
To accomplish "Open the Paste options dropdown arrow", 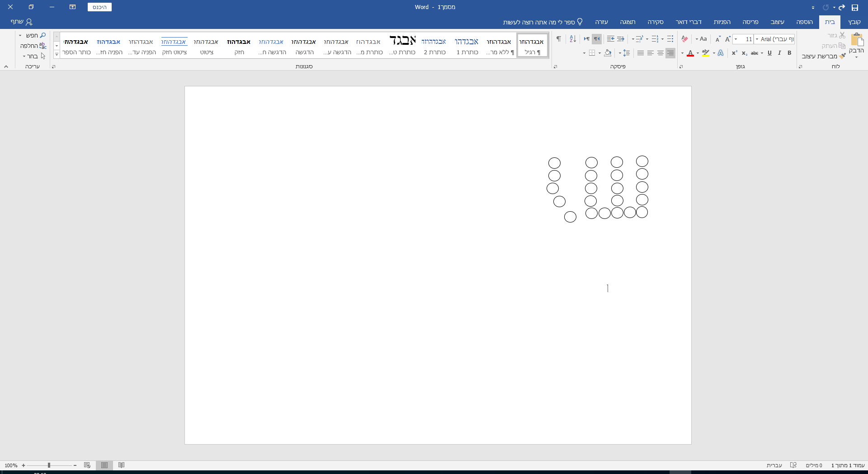I will 857,57.
